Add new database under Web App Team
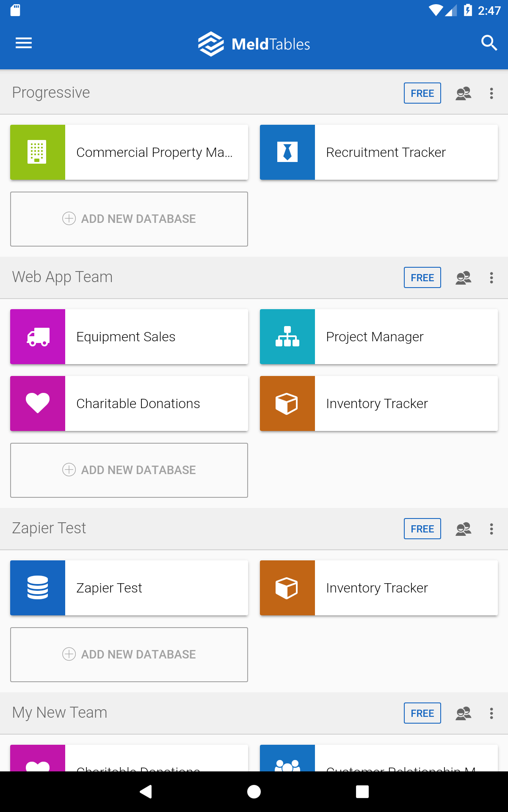Image resolution: width=508 pixels, height=812 pixels. (x=129, y=470)
